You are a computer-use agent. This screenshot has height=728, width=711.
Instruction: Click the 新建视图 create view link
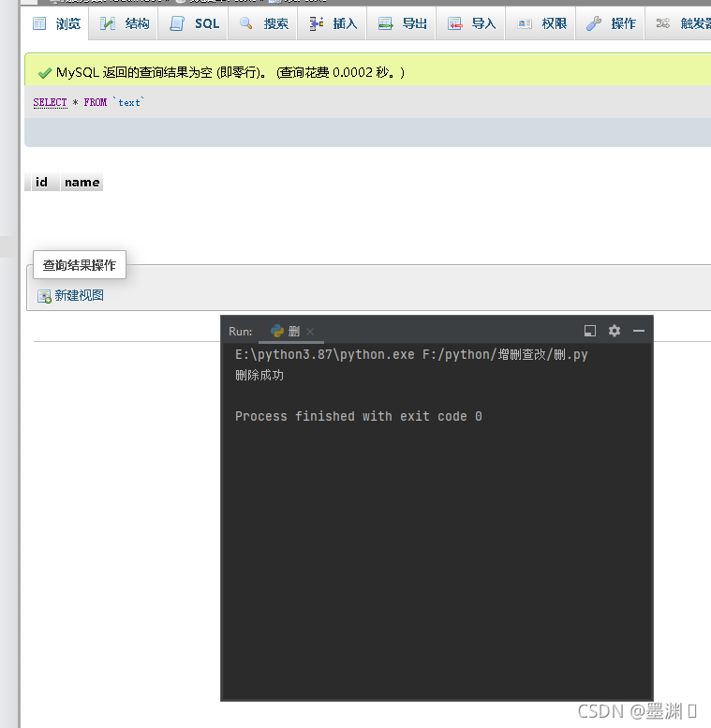[80, 295]
